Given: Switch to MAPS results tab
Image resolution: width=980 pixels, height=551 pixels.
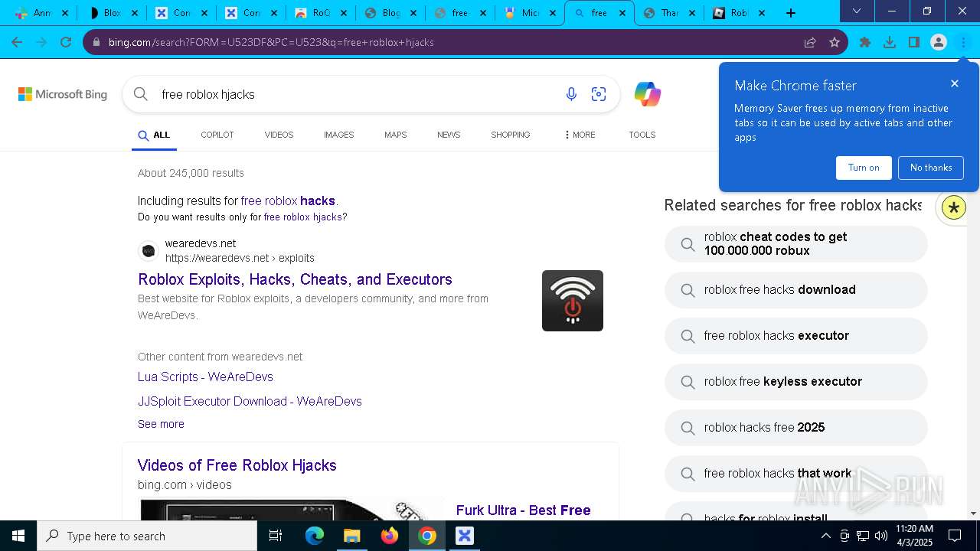Looking at the screenshot, I should click(x=395, y=135).
